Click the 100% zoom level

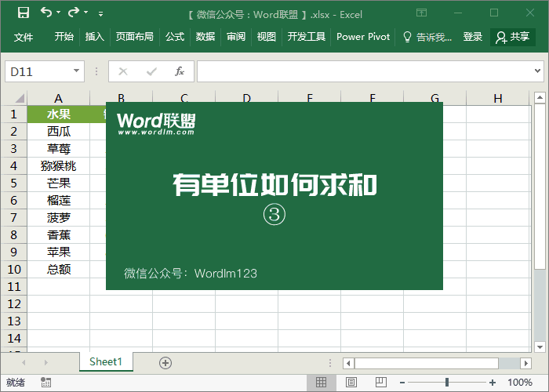click(520, 383)
